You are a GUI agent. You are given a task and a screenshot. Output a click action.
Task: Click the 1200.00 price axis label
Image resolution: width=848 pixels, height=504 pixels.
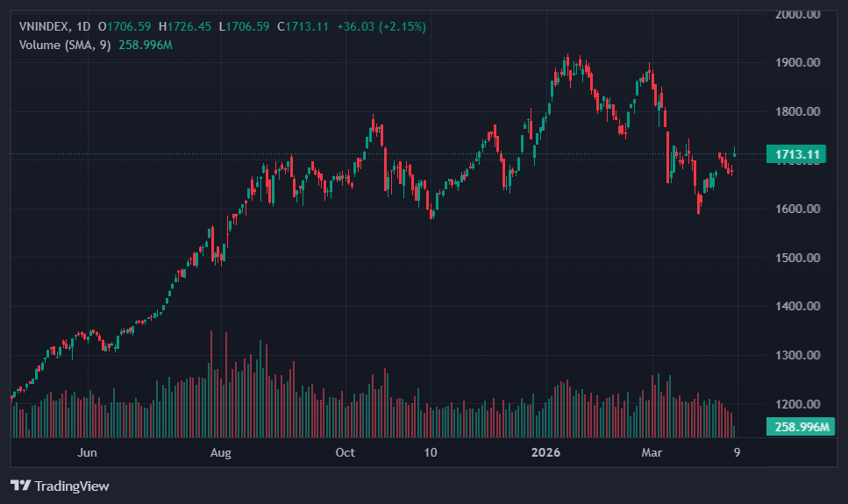[x=797, y=404]
